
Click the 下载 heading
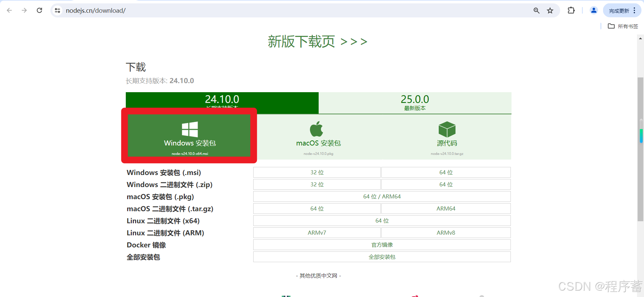(x=136, y=67)
